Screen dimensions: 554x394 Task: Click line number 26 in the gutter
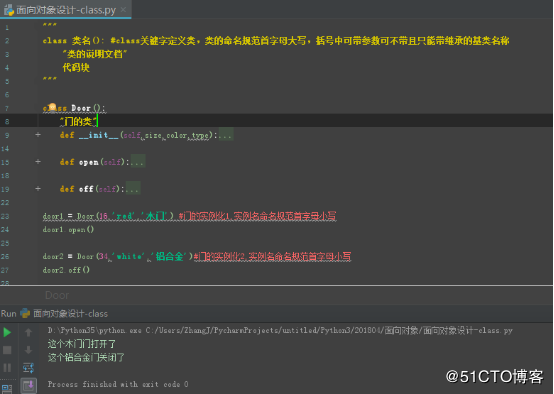(5, 257)
